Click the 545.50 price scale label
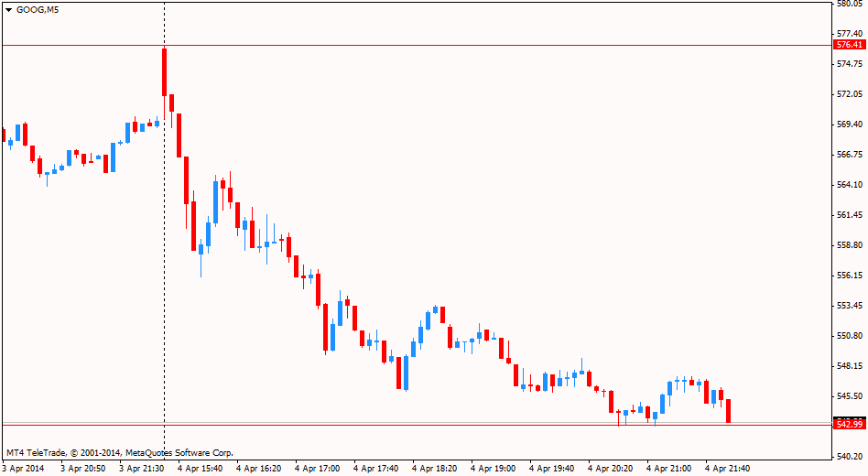The image size is (868, 476). point(850,396)
